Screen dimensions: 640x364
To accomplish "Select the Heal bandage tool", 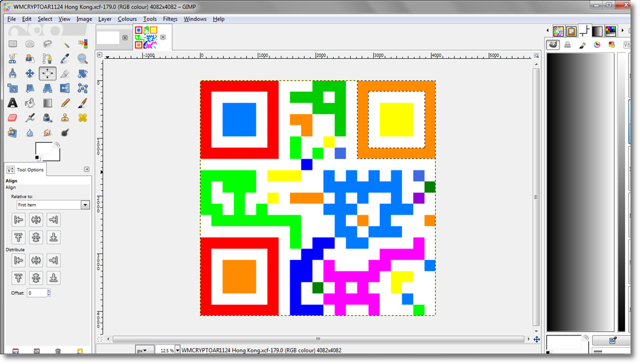I will coord(82,118).
